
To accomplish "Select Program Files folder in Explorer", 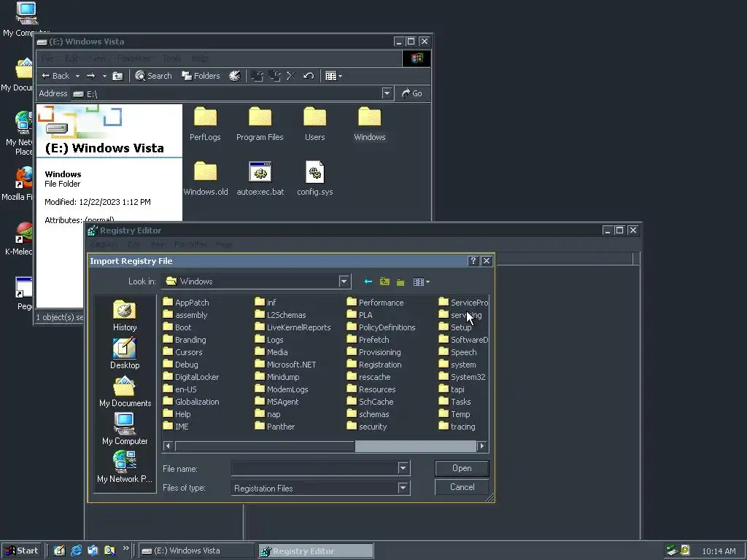I will click(260, 124).
